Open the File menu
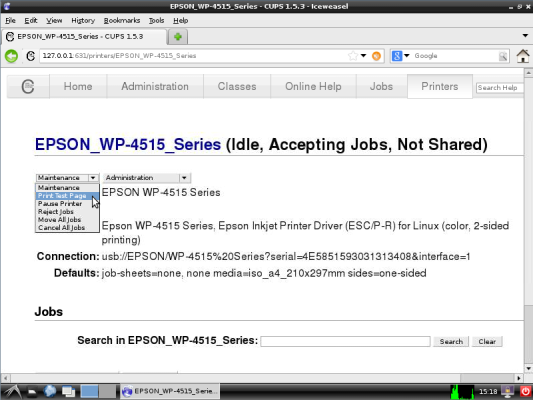Screen dimensions: 533x400 pos(10,21)
